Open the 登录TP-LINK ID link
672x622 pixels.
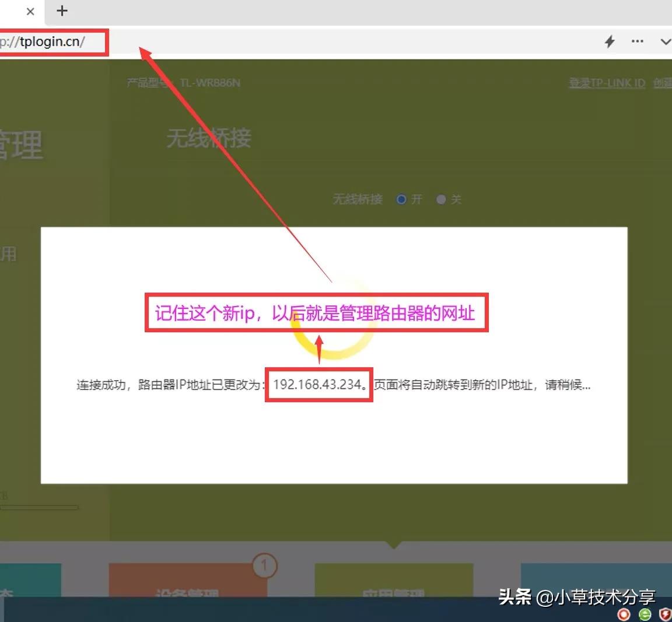605,82
